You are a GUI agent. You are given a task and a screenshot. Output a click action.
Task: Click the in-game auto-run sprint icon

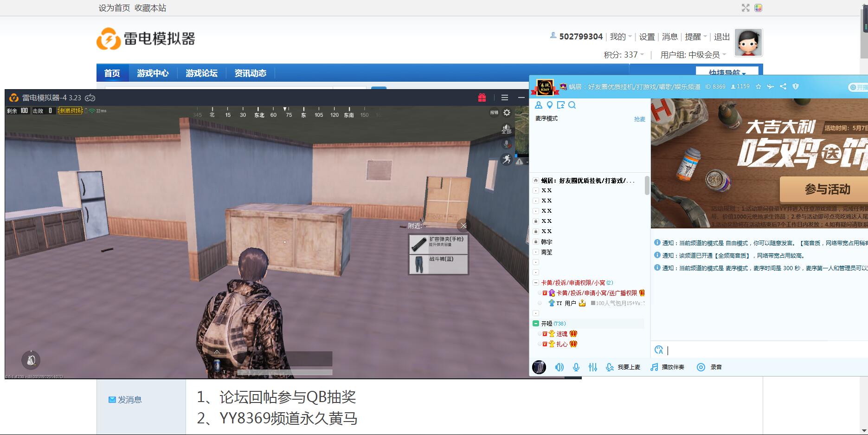point(507,160)
